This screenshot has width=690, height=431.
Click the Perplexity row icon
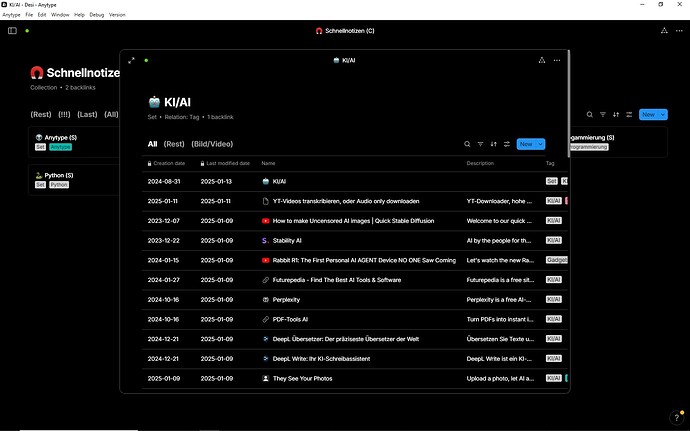tap(265, 300)
